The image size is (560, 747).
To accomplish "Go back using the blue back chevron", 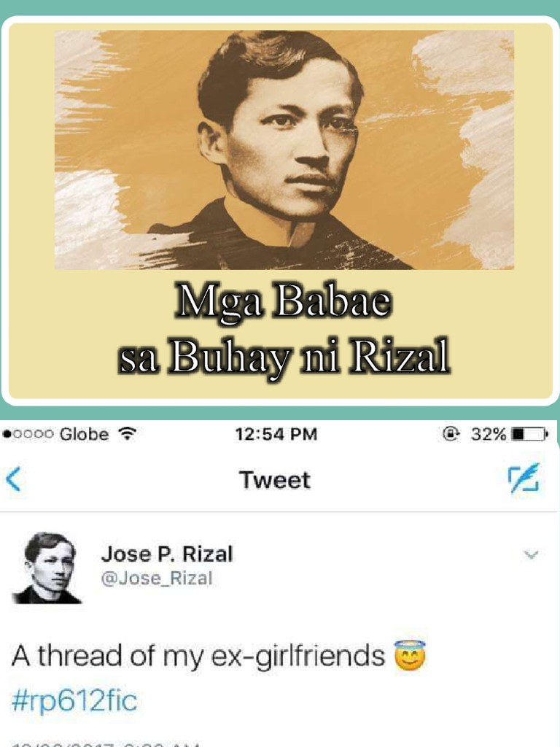I will (x=13, y=479).
